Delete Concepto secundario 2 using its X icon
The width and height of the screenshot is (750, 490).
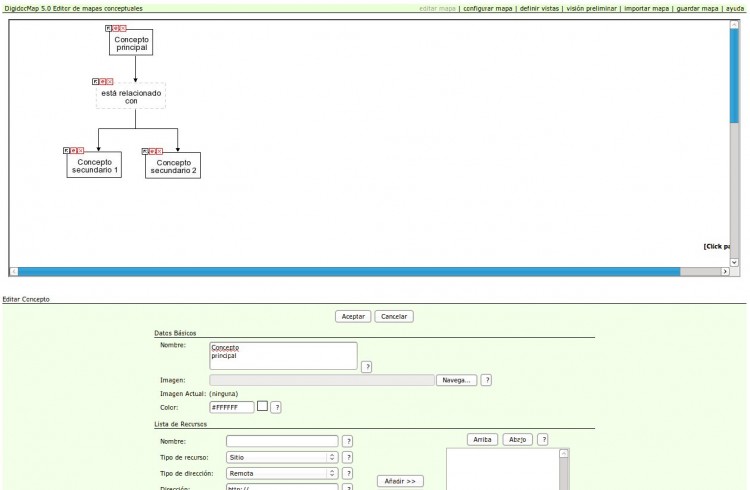point(159,151)
